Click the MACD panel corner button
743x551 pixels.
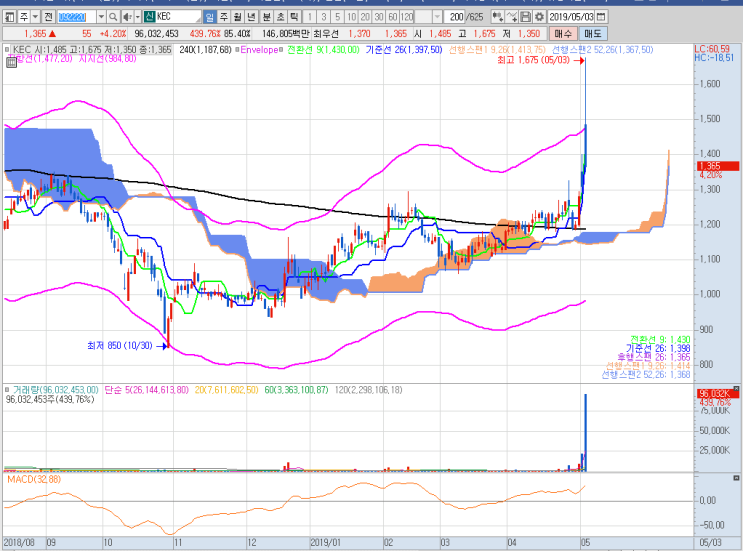736,478
